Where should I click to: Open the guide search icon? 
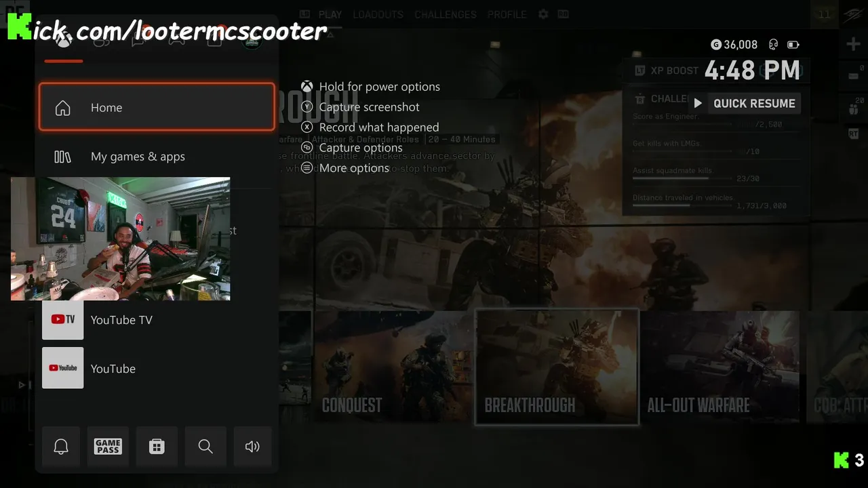point(205,446)
